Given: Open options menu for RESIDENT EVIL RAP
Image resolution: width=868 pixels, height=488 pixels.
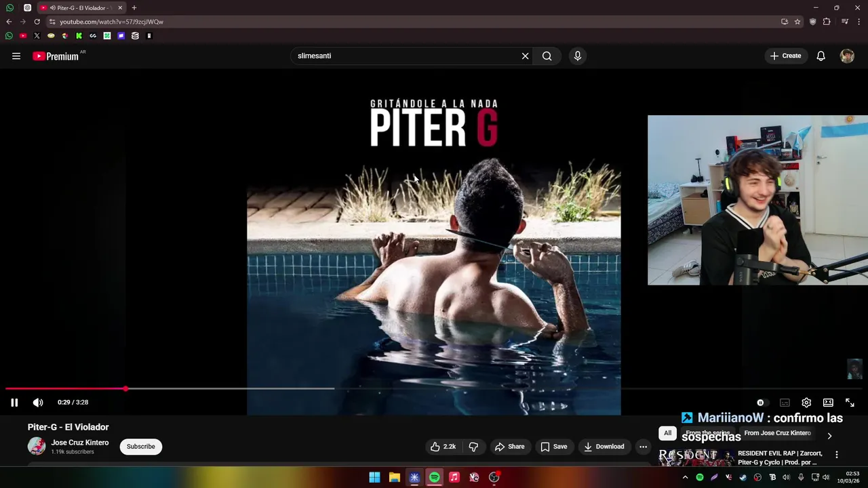Looking at the screenshot, I should click(x=836, y=455).
